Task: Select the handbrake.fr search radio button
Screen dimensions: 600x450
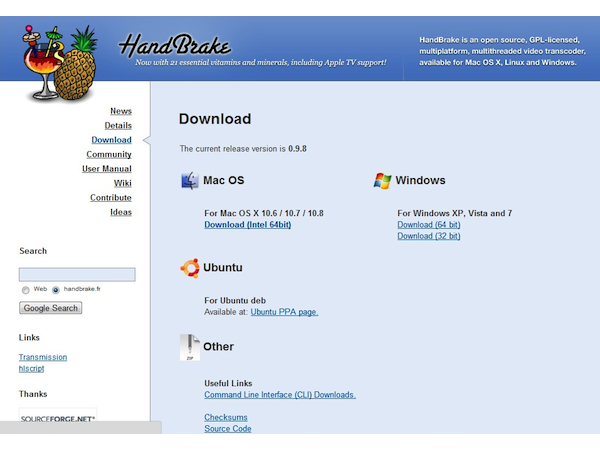Action: click(x=56, y=290)
